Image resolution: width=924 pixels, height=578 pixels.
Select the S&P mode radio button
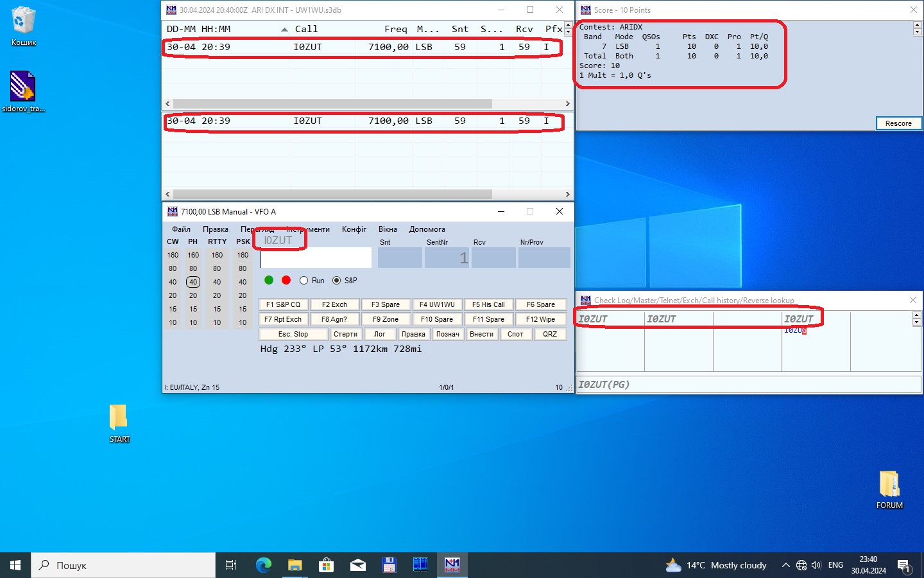[337, 281]
